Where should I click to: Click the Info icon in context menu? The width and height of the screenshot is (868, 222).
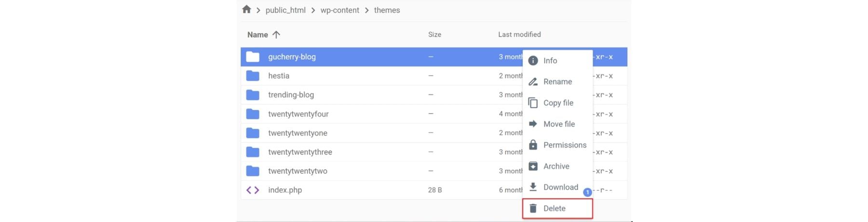click(x=533, y=61)
